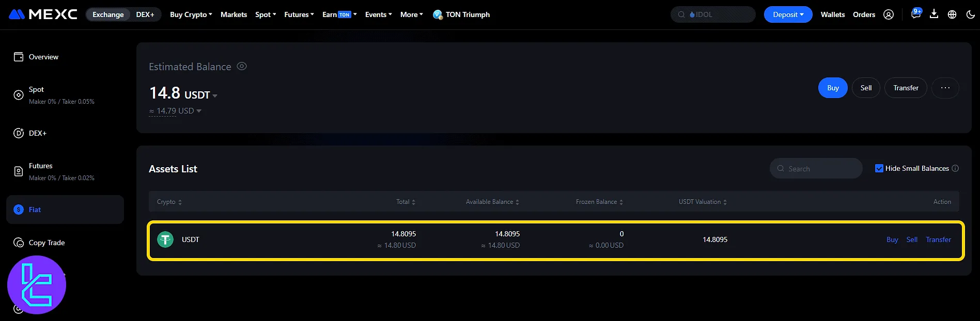This screenshot has height=321, width=980.
Task: Click the DEX+ sidebar icon
Action: pos(19,133)
